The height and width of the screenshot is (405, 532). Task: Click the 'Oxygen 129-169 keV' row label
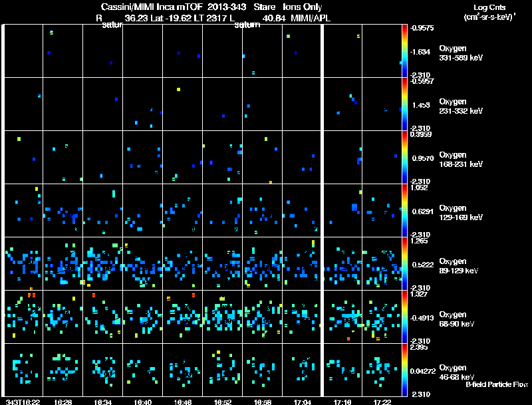pos(461,213)
